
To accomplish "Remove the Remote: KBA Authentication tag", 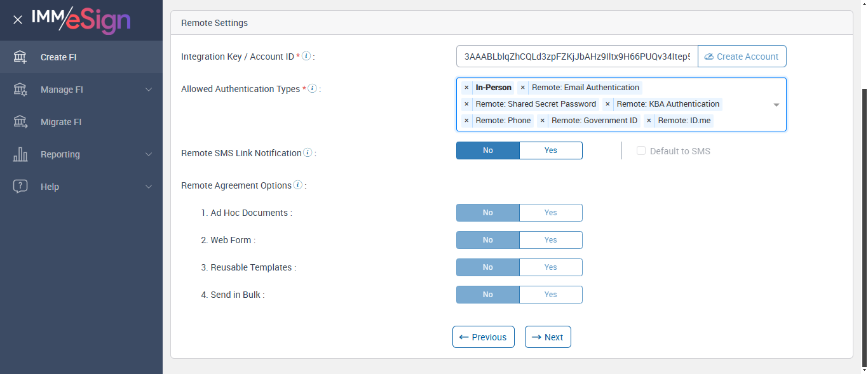I will pos(607,104).
